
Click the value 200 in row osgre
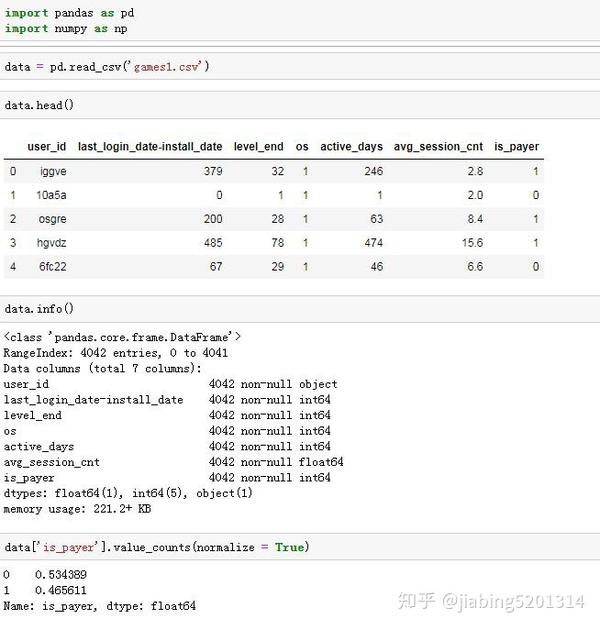[x=213, y=219]
